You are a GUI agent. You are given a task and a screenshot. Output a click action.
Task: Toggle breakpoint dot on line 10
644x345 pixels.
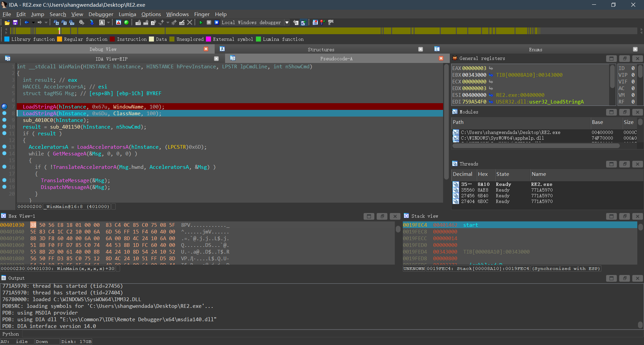4,127
